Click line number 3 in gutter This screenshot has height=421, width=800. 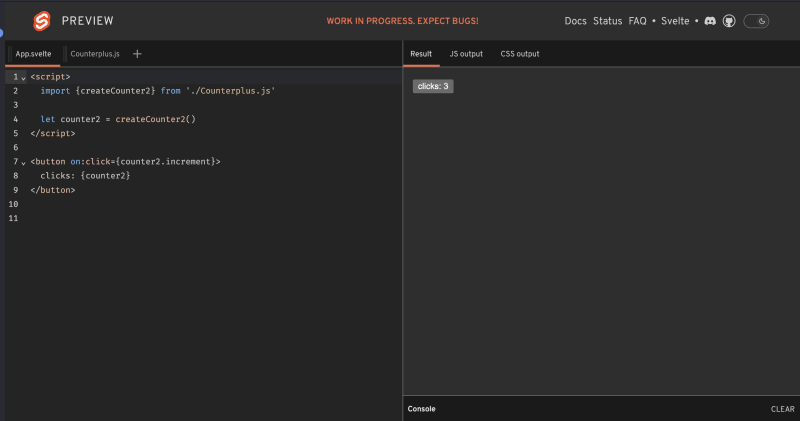15,105
